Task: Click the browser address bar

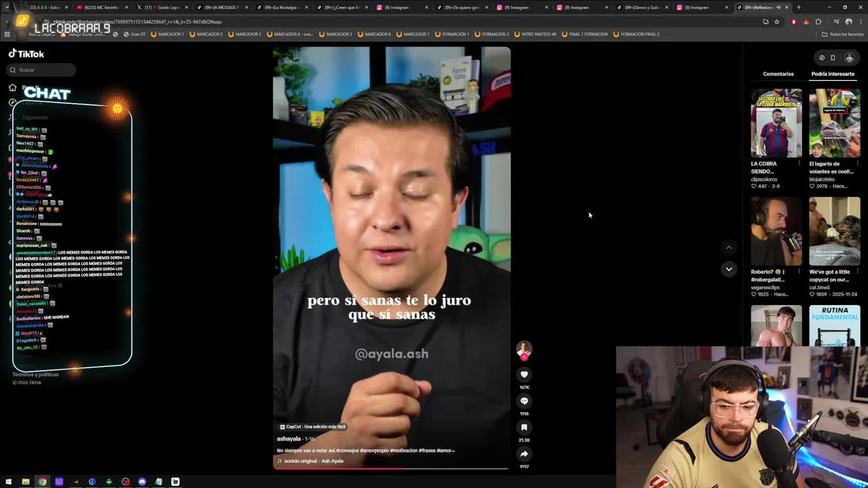Action: (x=407, y=22)
